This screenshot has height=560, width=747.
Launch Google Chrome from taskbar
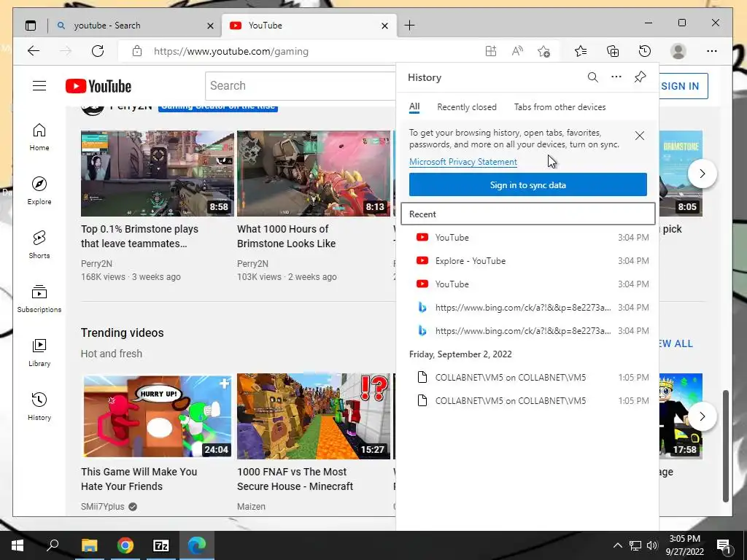125,545
